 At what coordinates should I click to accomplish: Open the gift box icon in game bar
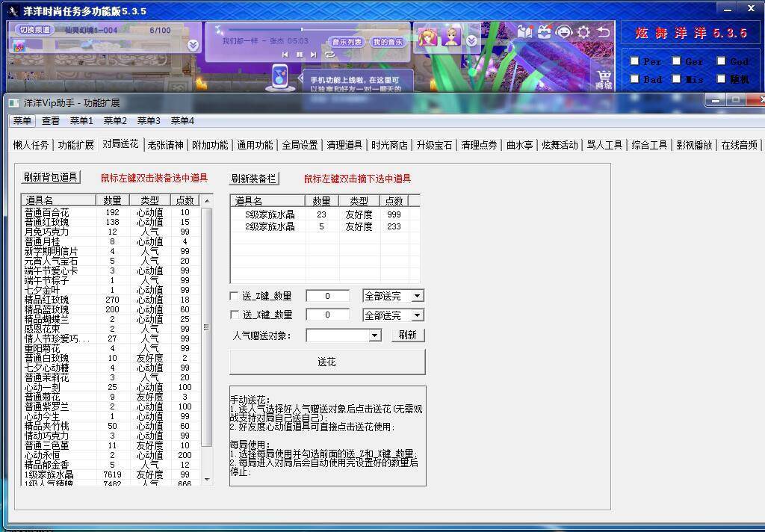(544, 32)
